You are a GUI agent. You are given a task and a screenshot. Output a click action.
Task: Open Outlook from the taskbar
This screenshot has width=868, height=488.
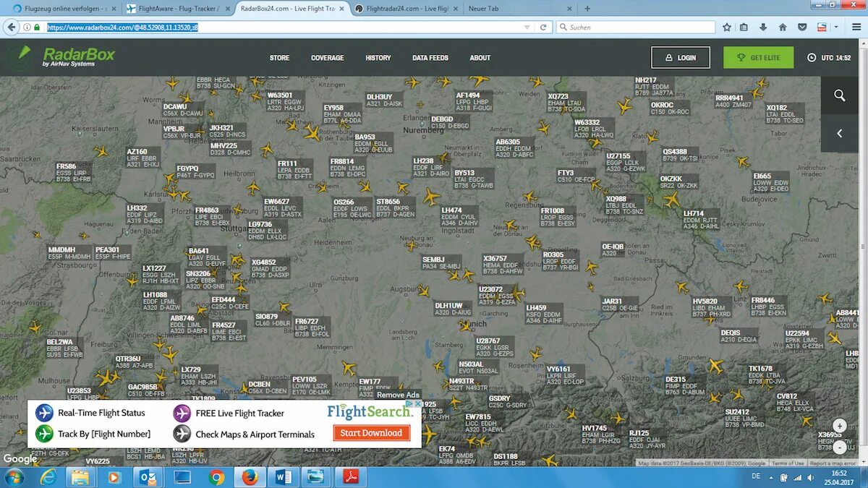pos(149,477)
